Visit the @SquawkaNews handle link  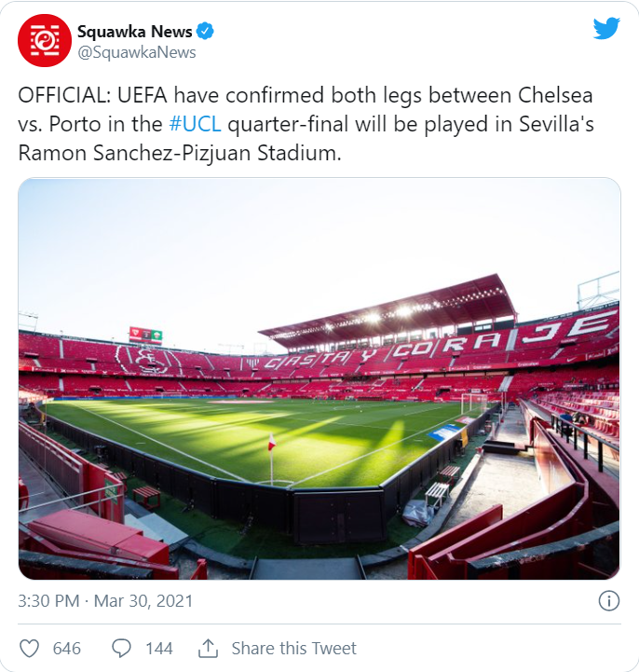pyautogui.click(x=136, y=52)
